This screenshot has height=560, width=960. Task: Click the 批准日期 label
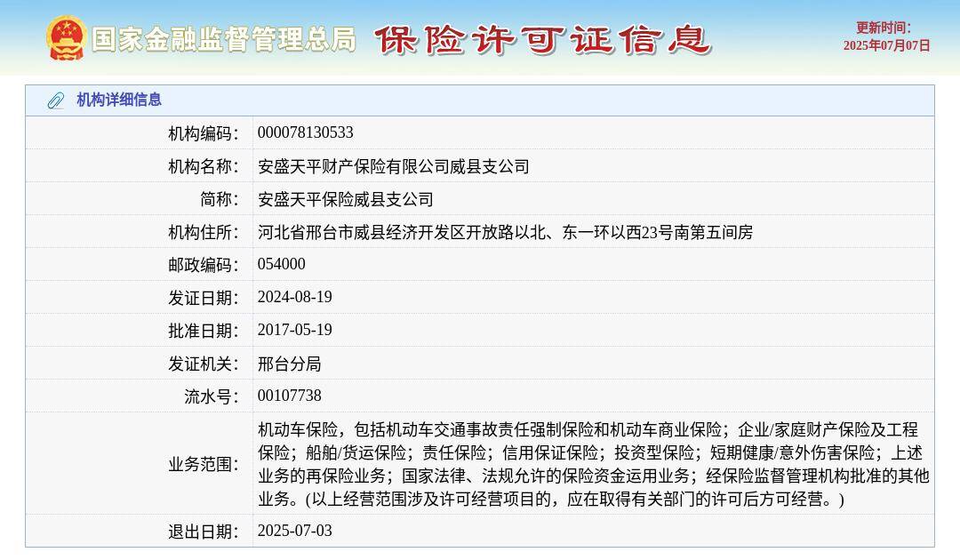tap(204, 331)
